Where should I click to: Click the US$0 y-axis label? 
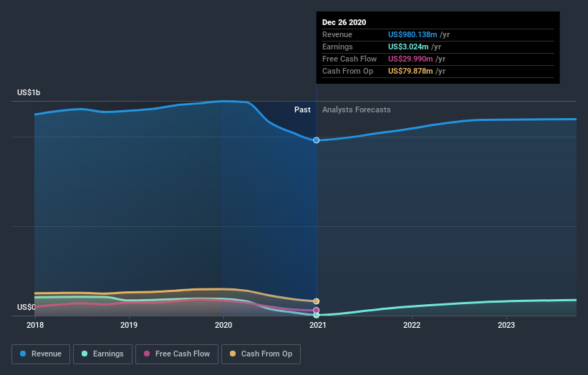point(26,307)
